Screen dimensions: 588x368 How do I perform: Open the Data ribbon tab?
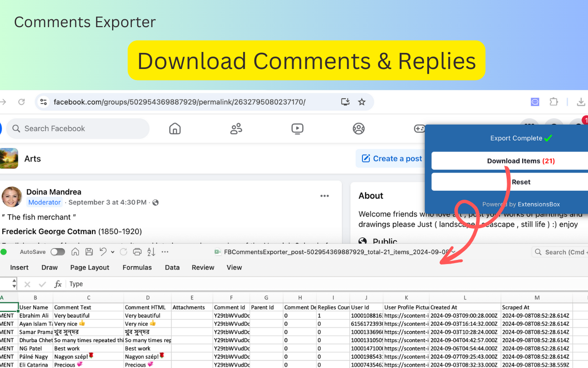172,268
